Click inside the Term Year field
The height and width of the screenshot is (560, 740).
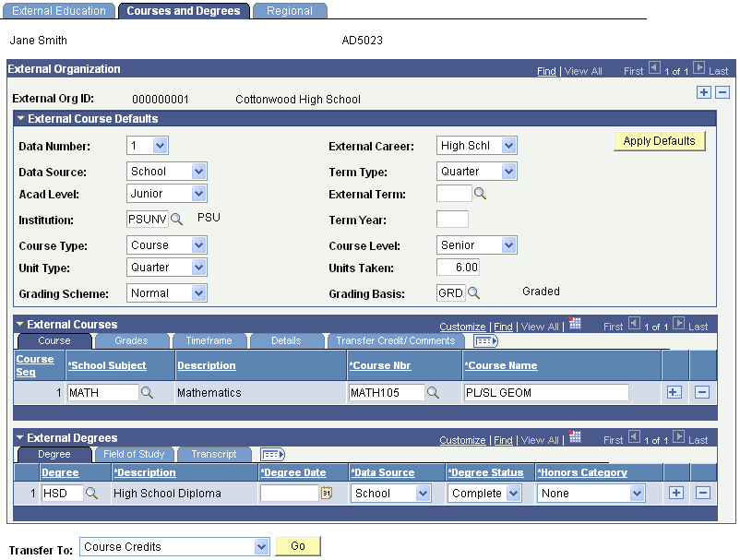(x=451, y=218)
